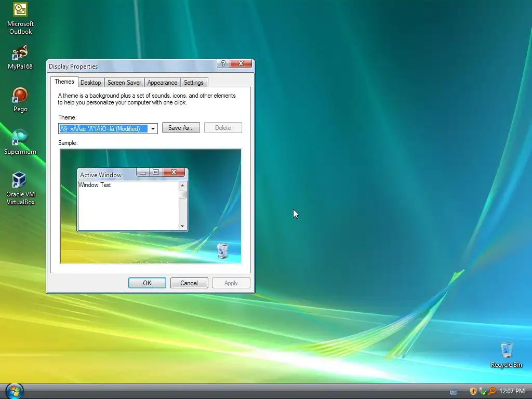532x399 pixels.
Task: Click the keyboard icon in the taskbar tray
Action: [x=453, y=392]
